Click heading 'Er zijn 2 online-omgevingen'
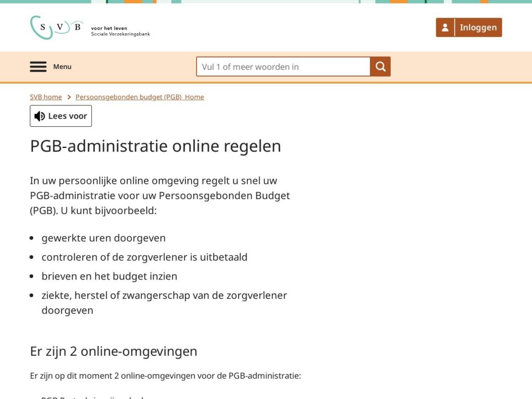This screenshot has width=532, height=399. [114, 351]
